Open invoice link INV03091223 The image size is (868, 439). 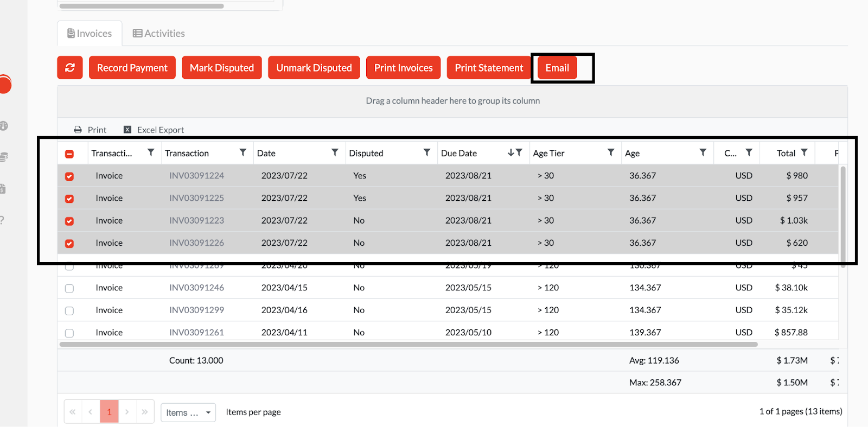click(196, 220)
